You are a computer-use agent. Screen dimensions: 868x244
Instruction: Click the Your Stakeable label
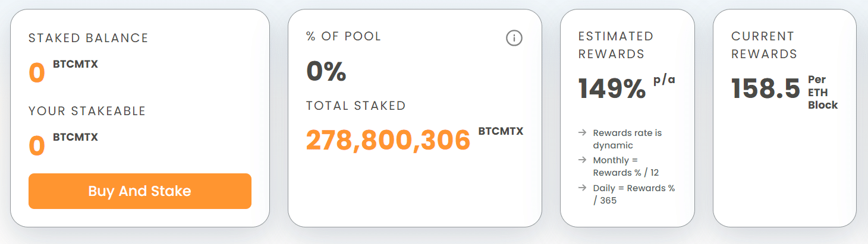(x=87, y=111)
